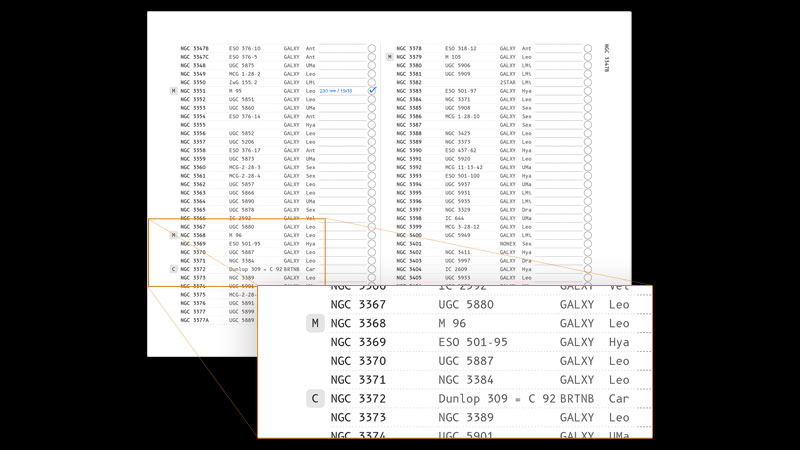Click the enlarged C badge for NGC 3372
The image size is (800, 450).
(316, 399)
